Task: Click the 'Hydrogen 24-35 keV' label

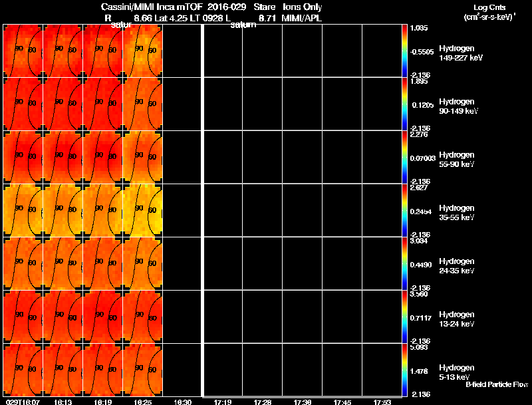Action: point(457,266)
